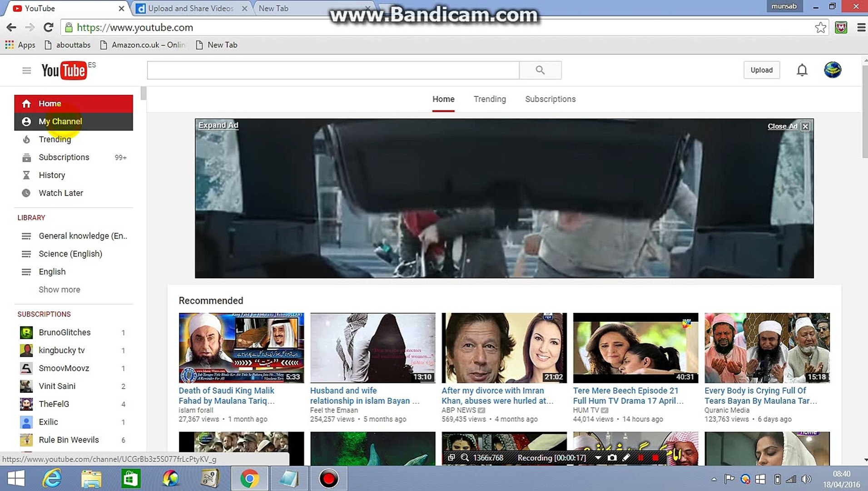
Task: Open the Death of Saudi King Malik video thumbnail
Action: coord(241,348)
